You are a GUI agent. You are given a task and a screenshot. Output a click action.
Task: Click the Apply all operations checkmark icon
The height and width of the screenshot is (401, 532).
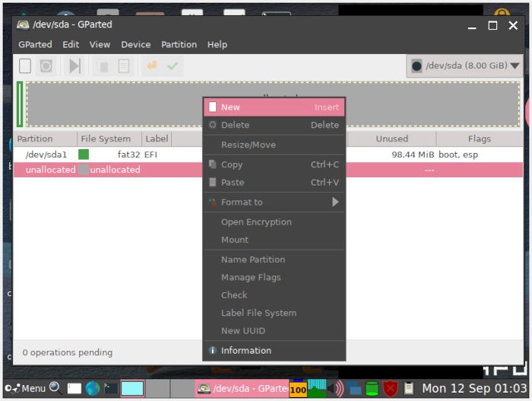tap(173, 65)
